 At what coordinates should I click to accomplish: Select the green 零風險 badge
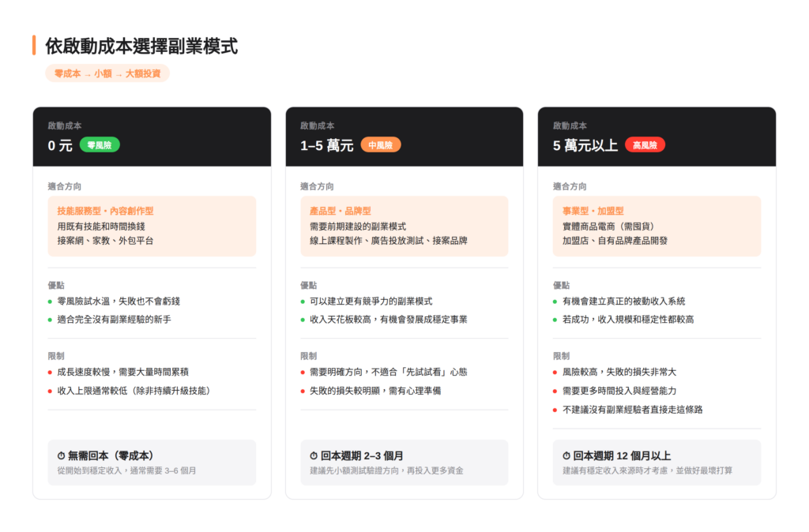click(x=100, y=145)
